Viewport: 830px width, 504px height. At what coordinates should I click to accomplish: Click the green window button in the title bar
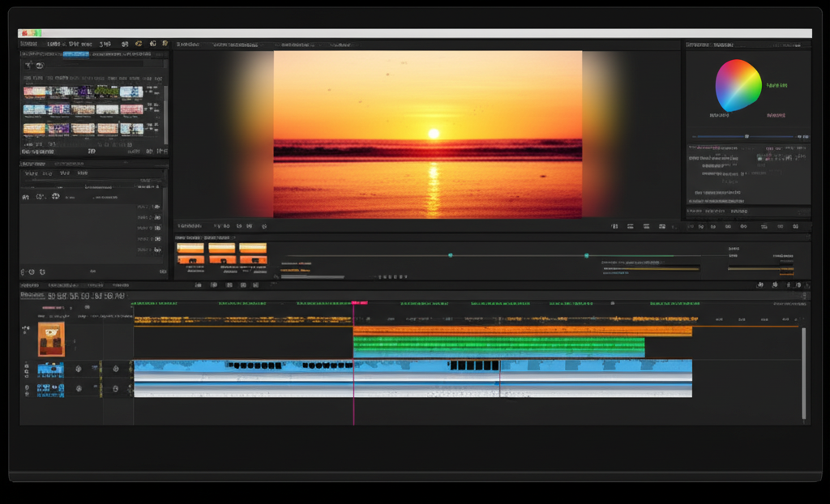(x=37, y=33)
